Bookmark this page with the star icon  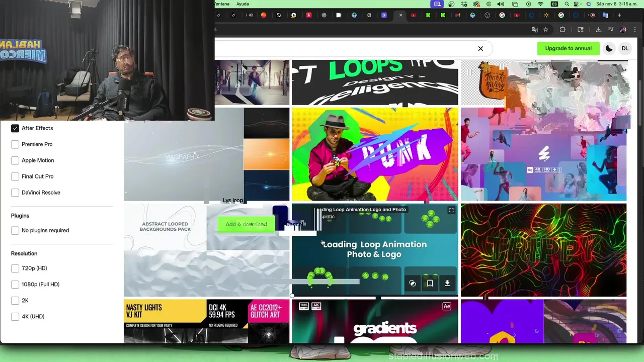click(546, 30)
